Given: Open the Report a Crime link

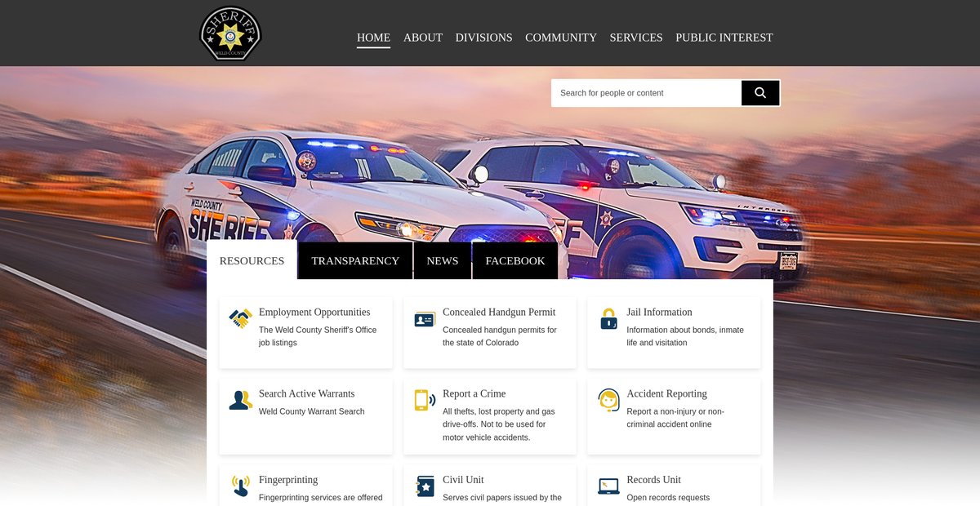Looking at the screenshot, I should click(474, 393).
